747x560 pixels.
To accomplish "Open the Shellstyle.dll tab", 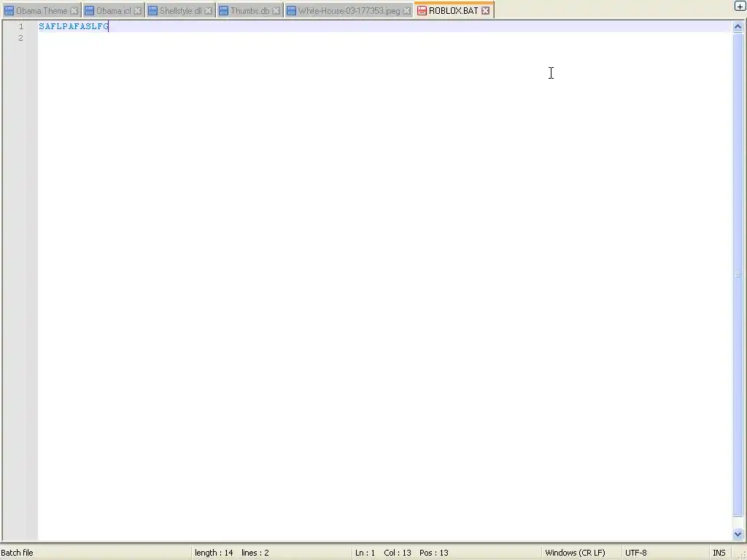I will (x=181, y=10).
